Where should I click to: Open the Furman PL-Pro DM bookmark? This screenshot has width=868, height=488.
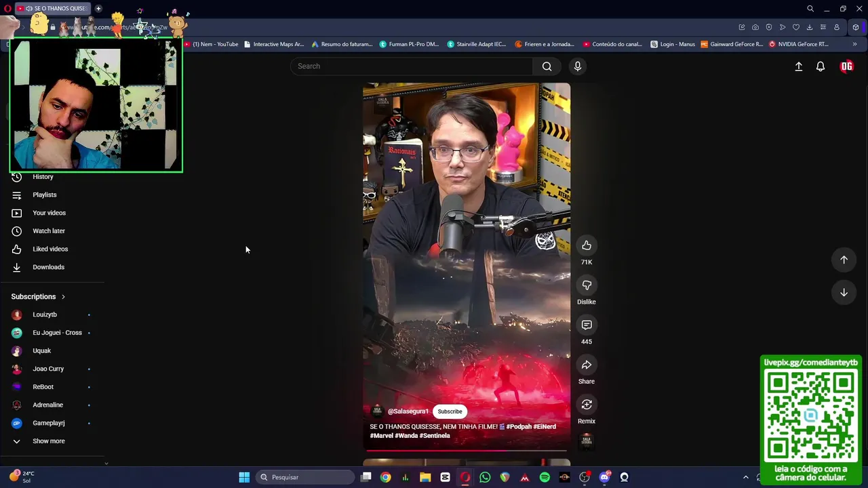410,44
